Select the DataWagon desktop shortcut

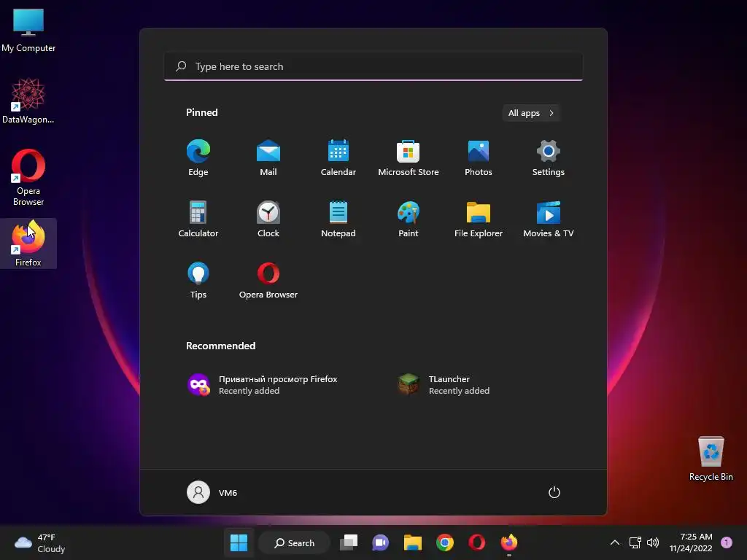click(28, 101)
